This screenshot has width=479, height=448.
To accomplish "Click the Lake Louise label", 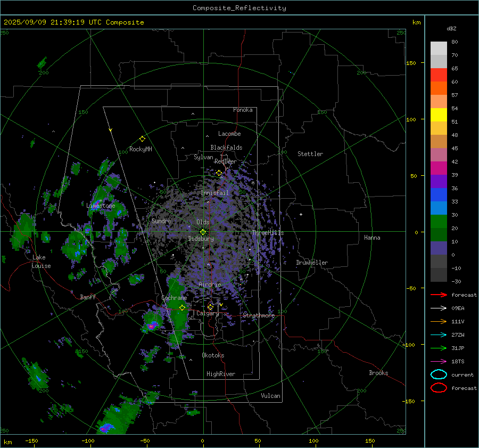I will [41, 262].
